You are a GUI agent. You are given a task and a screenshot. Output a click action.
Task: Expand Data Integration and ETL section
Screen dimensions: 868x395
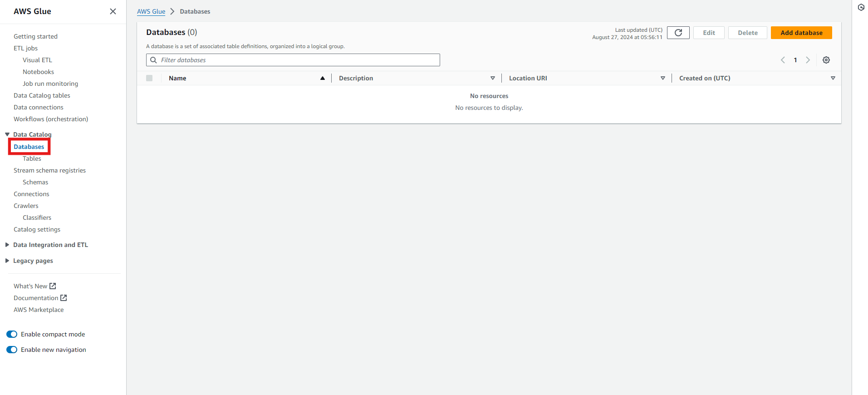click(x=7, y=245)
